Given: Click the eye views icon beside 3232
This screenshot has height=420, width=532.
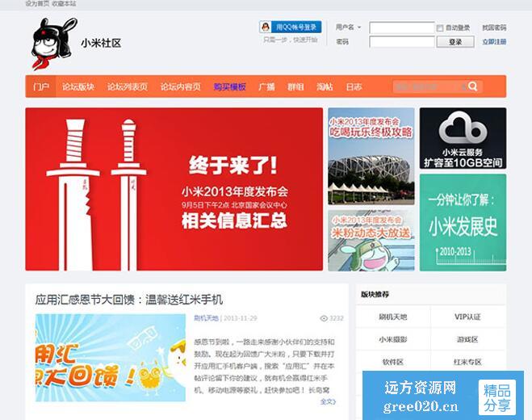Looking at the screenshot, I should (324, 318).
